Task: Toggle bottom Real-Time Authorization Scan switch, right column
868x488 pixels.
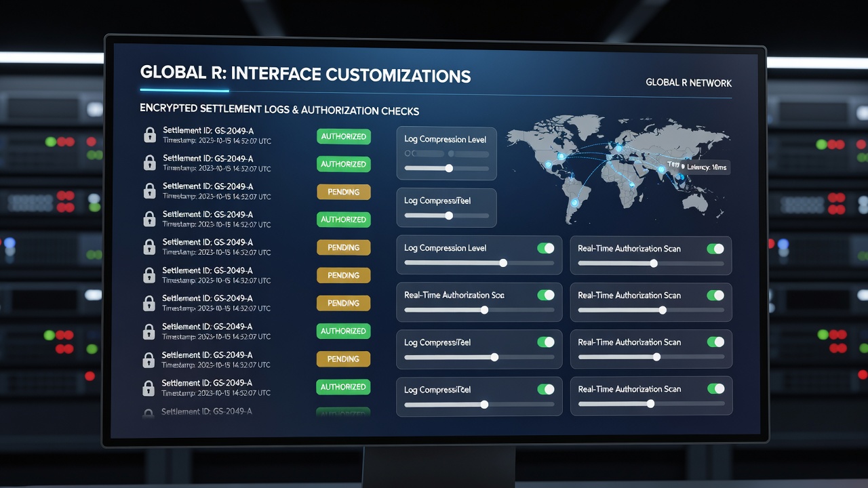Action: click(x=715, y=389)
